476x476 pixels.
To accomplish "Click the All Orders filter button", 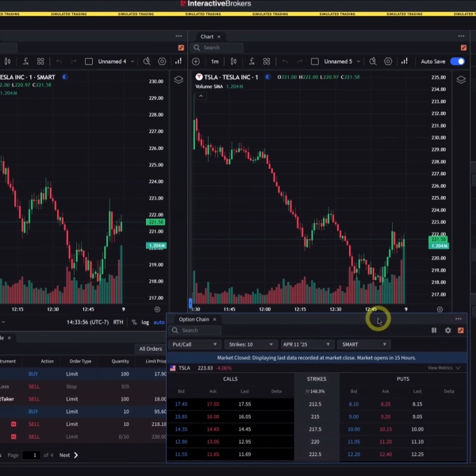I will (151, 348).
